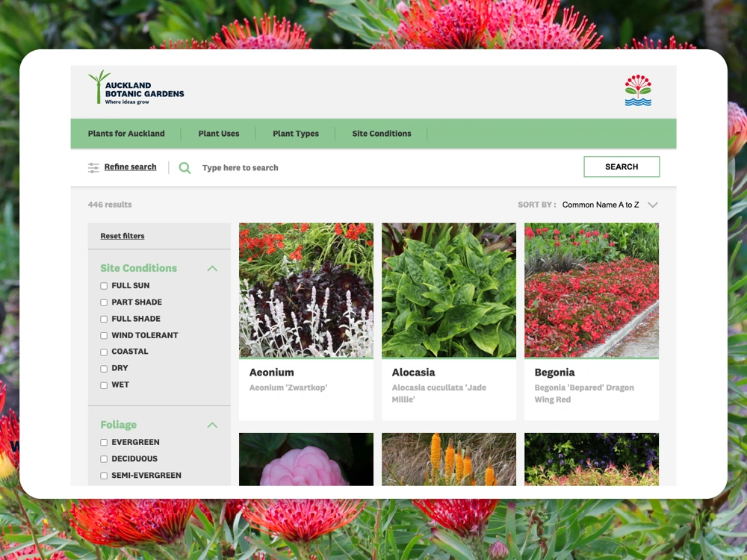Click the Refine search link
The image size is (747, 560).
pyautogui.click(x=131, y=167)
